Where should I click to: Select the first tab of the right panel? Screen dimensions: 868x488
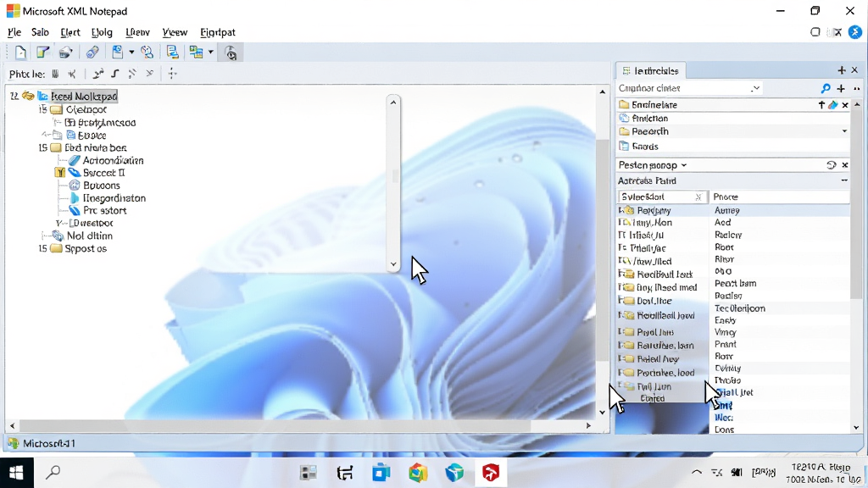[651, 71]
